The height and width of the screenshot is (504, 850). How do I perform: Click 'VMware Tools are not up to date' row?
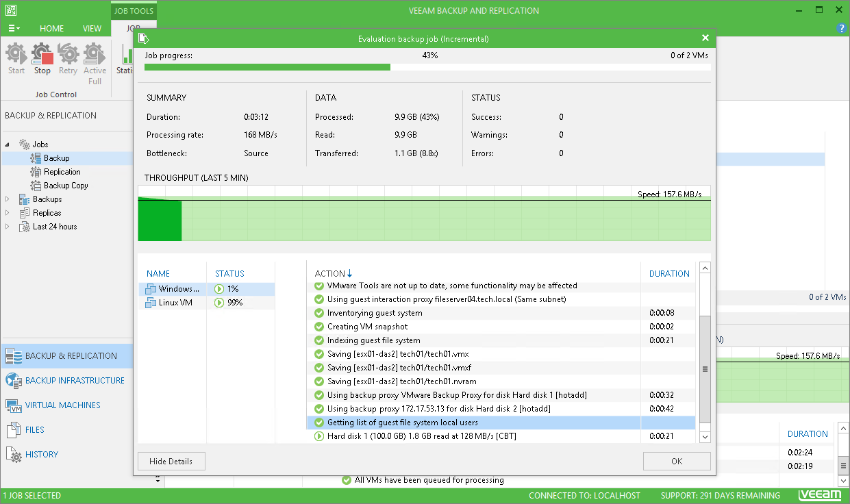coord(501,286)
